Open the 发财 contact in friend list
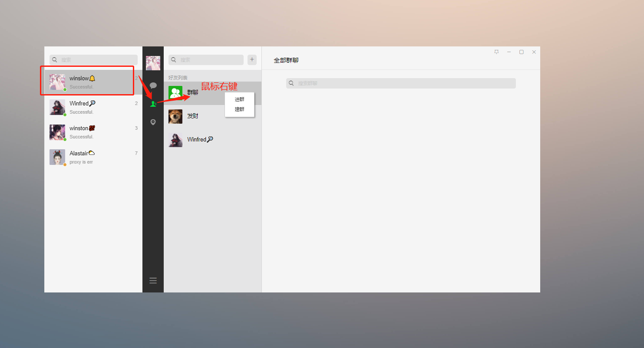644x348 pixels. click(x=193, y=116)
